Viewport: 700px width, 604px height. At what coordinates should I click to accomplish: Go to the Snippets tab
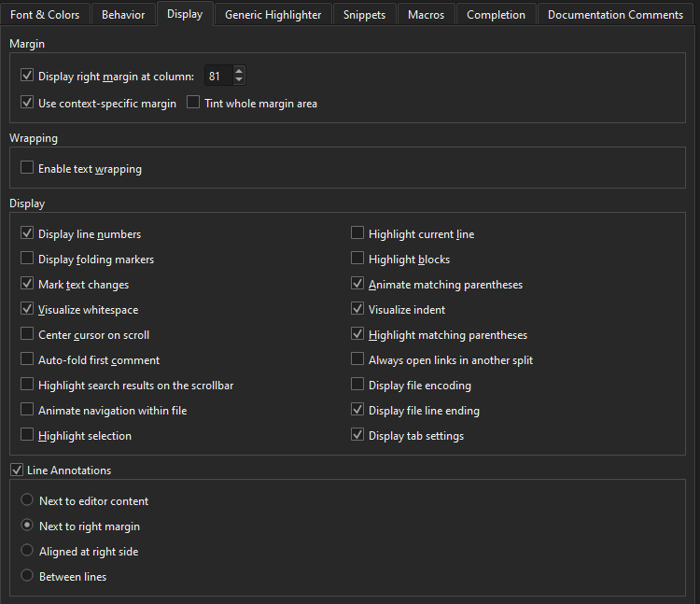[x=364, y=15]
